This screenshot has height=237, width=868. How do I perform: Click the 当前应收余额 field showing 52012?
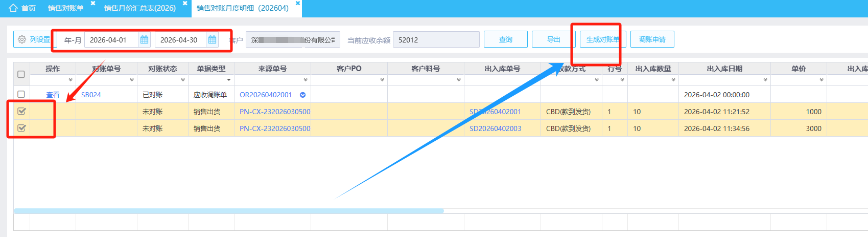436,40
